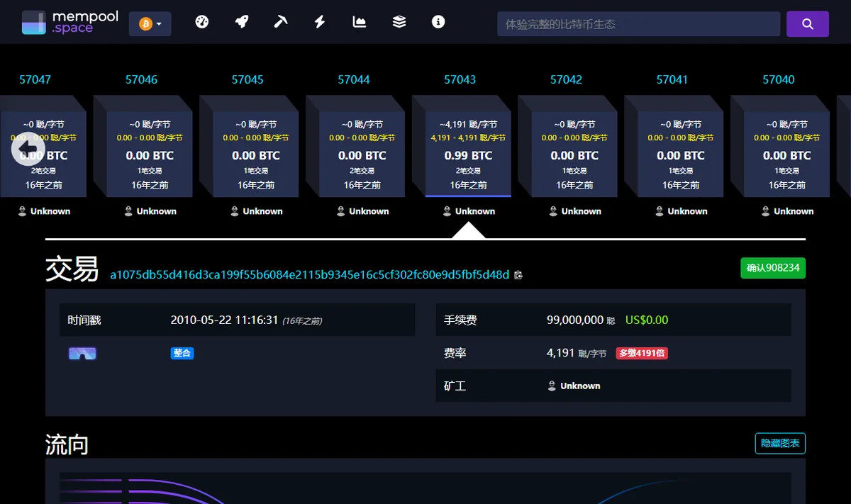Focus the search input field
851x504 pixels.
[x=638, y=24]
